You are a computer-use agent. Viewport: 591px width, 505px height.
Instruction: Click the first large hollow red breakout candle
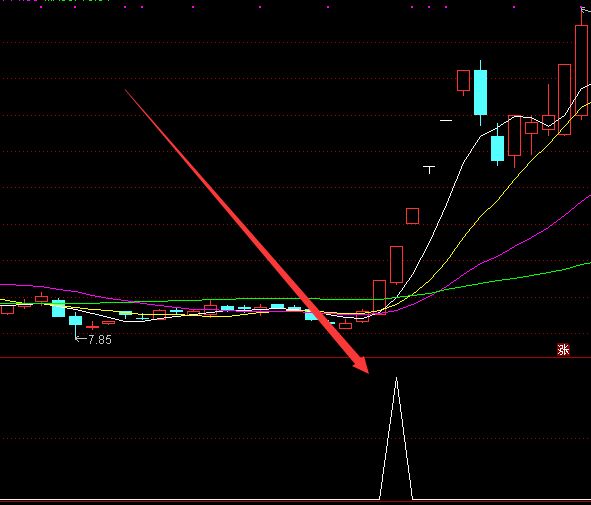pyautogui.click(x=379, y=297)
